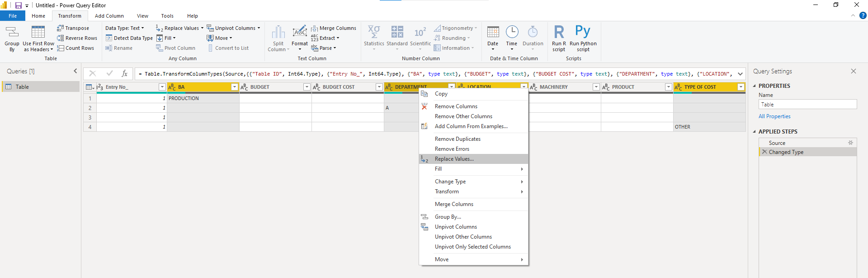
Task: Click the Group By ribbon icon
Action: tap(12, 32)
